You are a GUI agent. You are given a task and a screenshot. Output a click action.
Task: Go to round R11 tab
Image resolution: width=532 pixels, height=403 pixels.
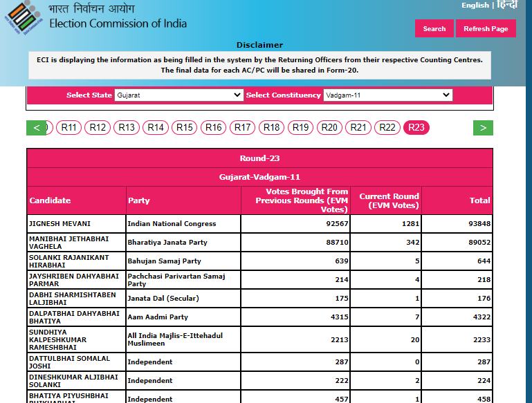tap(69, 127)
